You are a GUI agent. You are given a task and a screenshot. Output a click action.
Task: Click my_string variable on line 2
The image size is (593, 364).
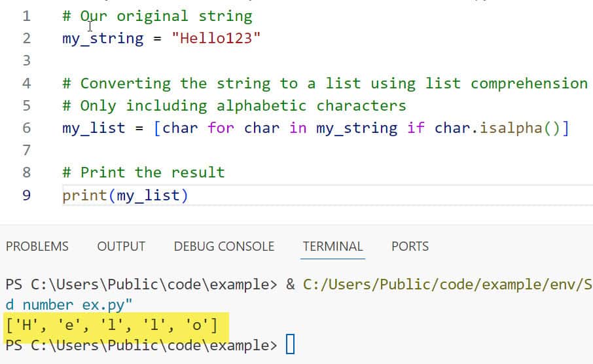(x=103, y=38)
